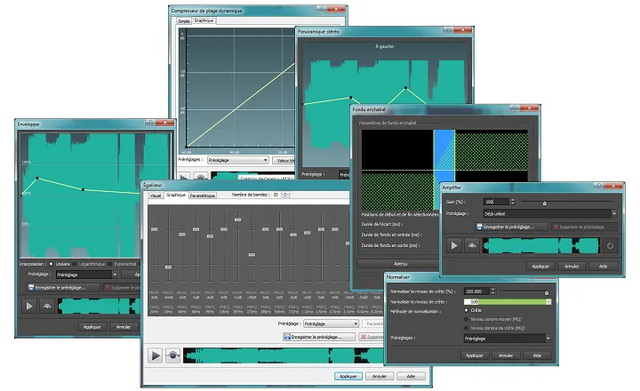Click waveform preview in Amplifier window

pos(541,246)
